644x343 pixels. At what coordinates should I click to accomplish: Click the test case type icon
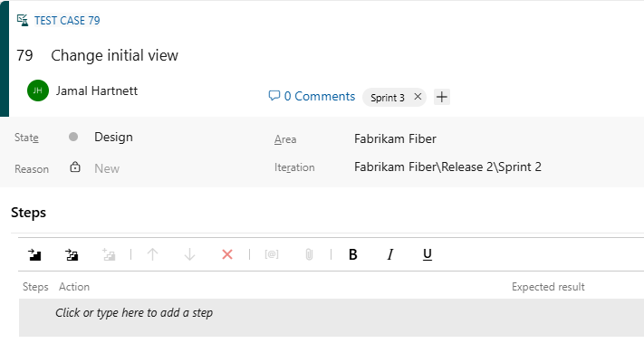tap(23, 20)
